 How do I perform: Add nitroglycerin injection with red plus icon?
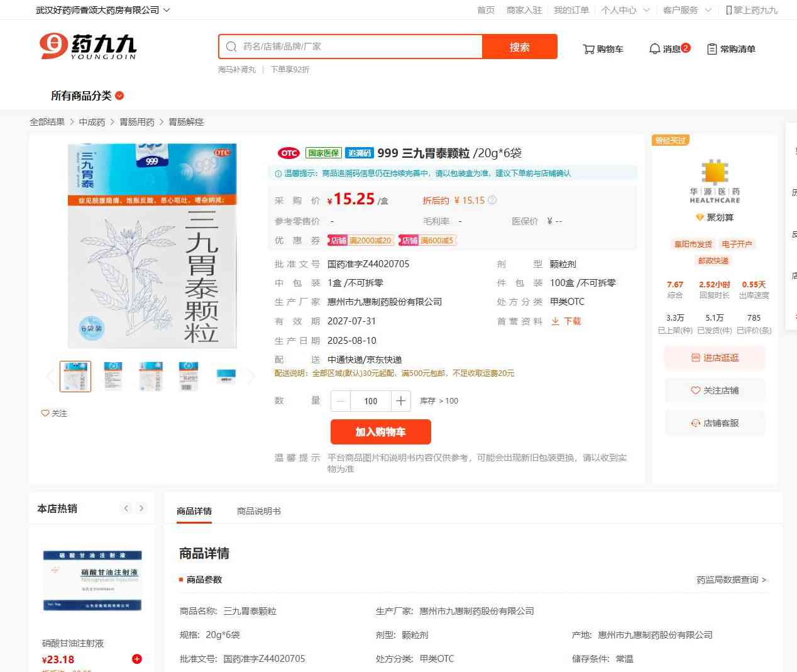[136, 659]
